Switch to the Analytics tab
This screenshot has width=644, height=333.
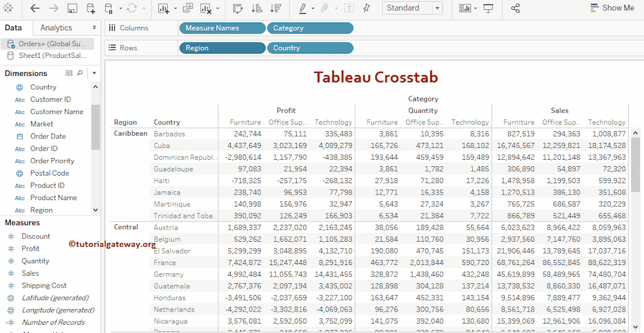pyautogui.click(x=56, y=28)
